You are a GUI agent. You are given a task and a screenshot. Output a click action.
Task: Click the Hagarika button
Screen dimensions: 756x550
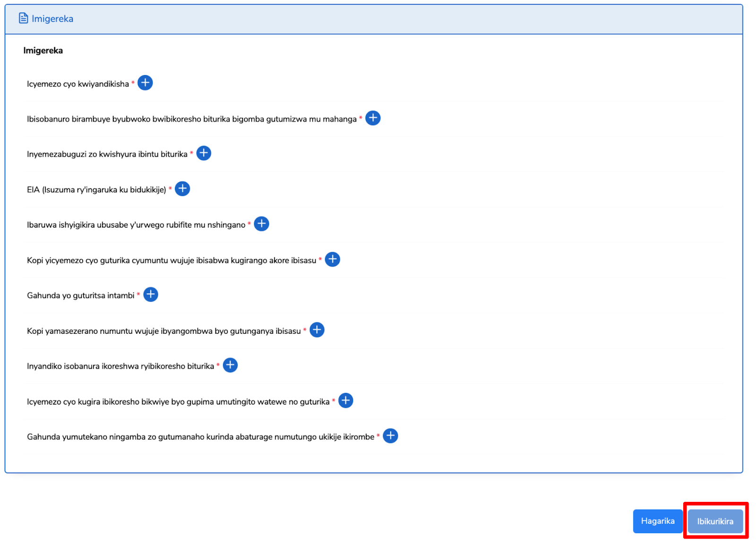658,521
